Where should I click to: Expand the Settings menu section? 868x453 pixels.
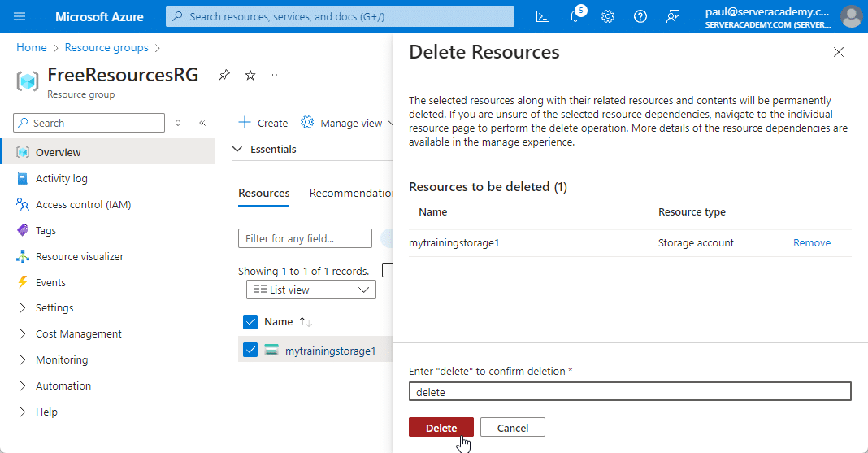tap(54, 307)
